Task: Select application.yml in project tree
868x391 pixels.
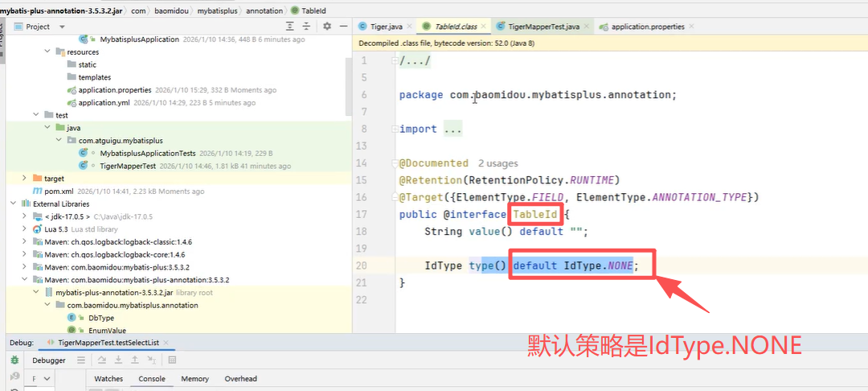Action: (104, 102)
